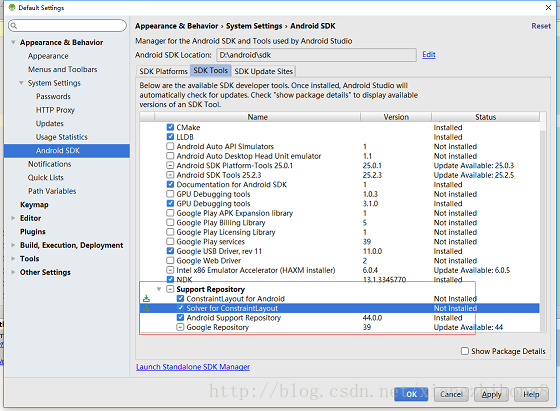This screenshot has width=560, height=411.
Task: Check Google Web Driver checkbox
Action: 170,261
